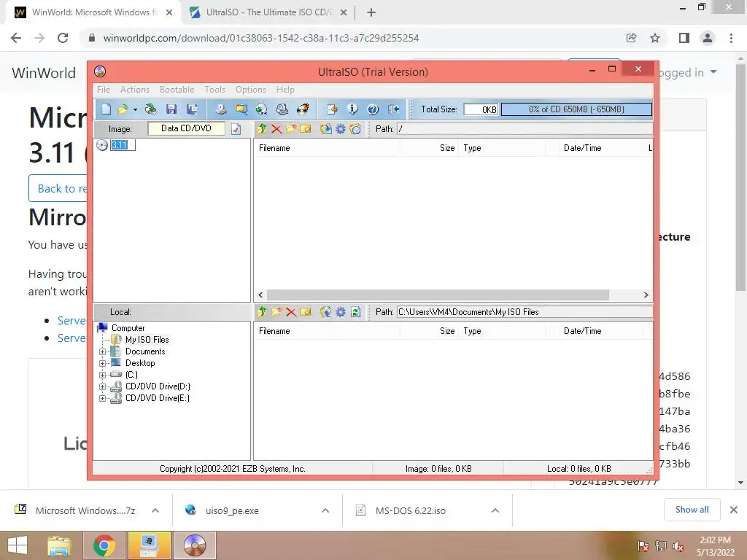
Task: Click the red X delete icon in image toolbar
Action: (x=276, y=129)
